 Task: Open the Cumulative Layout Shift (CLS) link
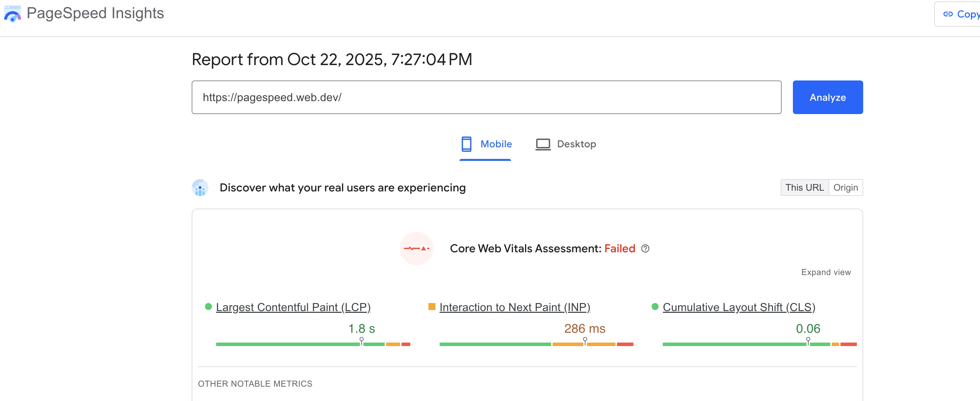point(739,307)
